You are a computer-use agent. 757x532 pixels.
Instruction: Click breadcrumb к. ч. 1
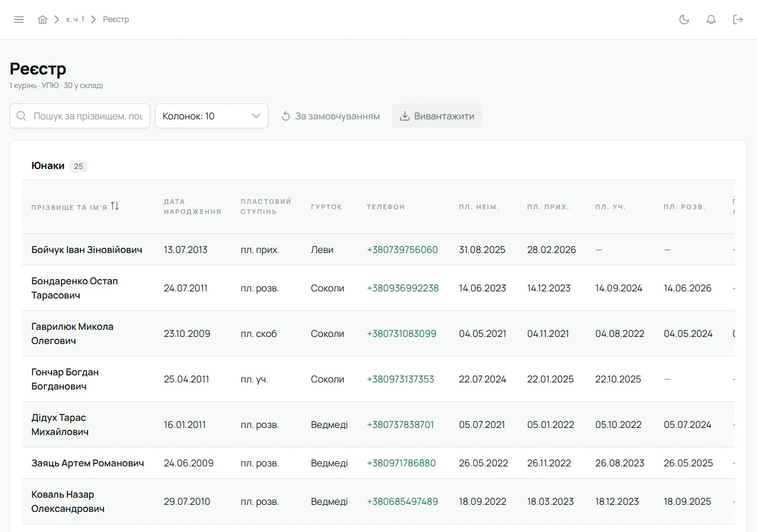click(x=75, y=20)
